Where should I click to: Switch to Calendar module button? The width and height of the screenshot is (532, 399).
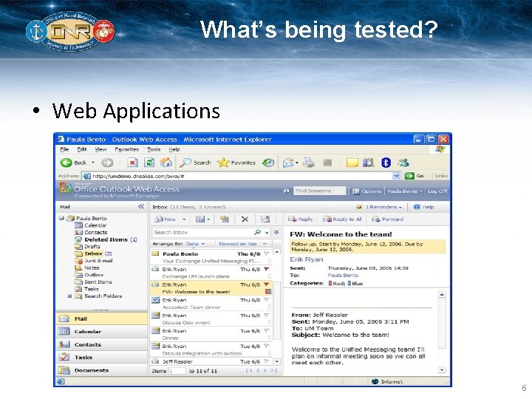coord(101,332)
